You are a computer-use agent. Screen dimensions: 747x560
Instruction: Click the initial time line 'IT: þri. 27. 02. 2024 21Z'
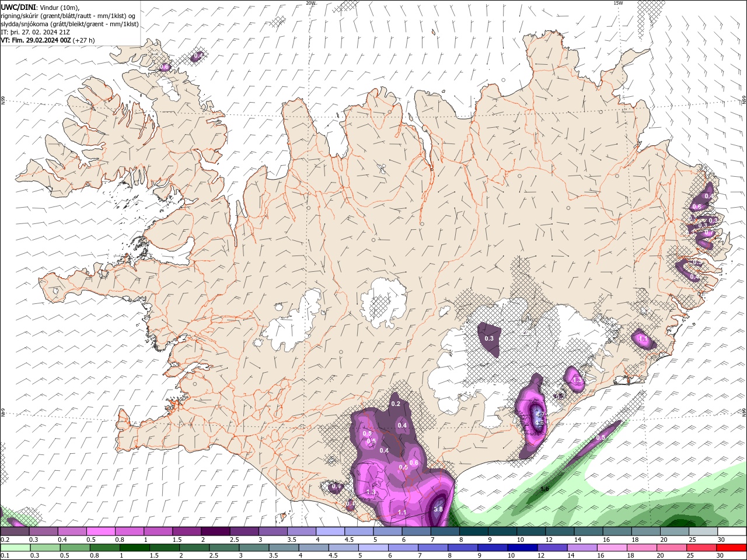click(36, 32)
